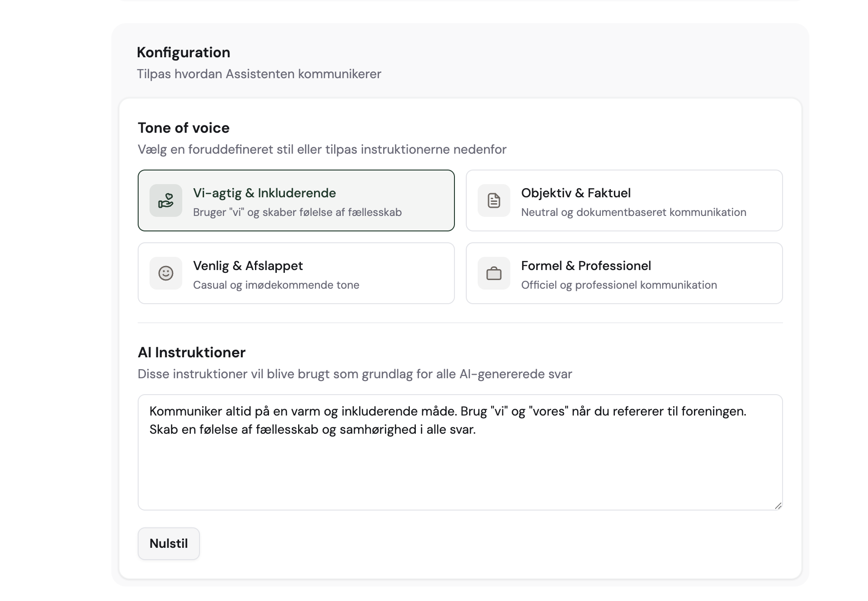This screenshot has height=601, width=868.
Task: Click the AI Instruktioner heading
Action: click(x=191, y=352)
